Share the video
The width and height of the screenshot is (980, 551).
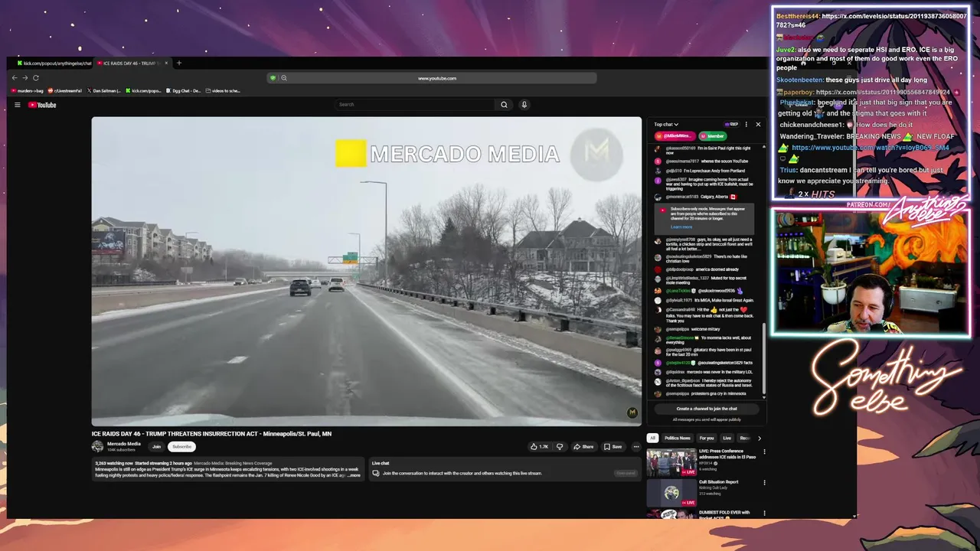point(584,447)
